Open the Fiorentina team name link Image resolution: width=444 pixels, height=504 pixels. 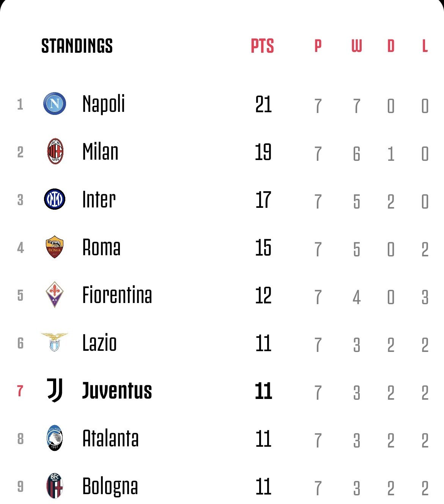117,295
